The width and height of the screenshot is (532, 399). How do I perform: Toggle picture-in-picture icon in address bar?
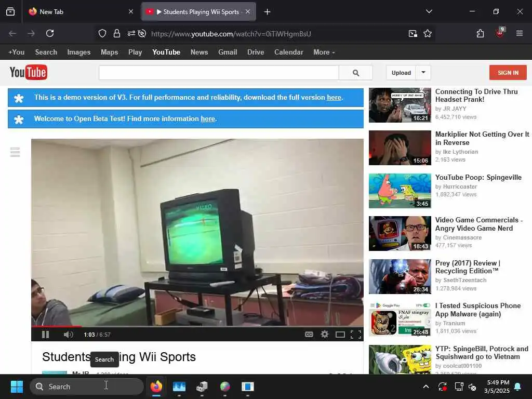(413, 33)
